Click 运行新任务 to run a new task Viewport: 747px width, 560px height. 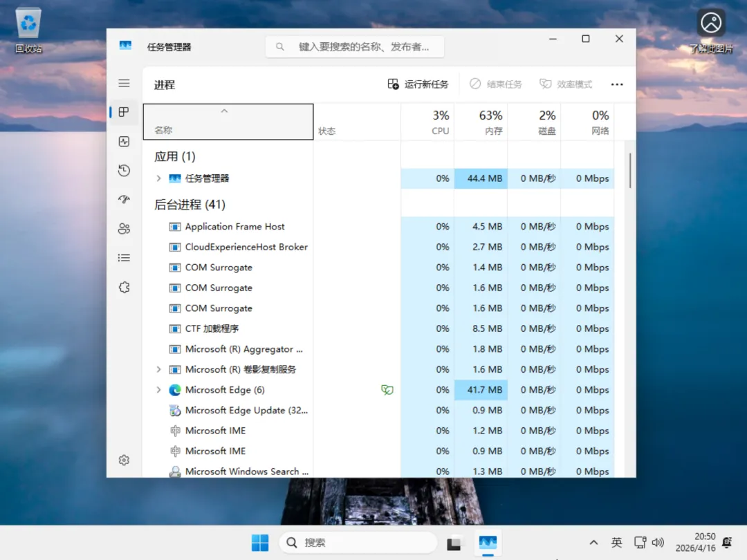tap(418, 84)
